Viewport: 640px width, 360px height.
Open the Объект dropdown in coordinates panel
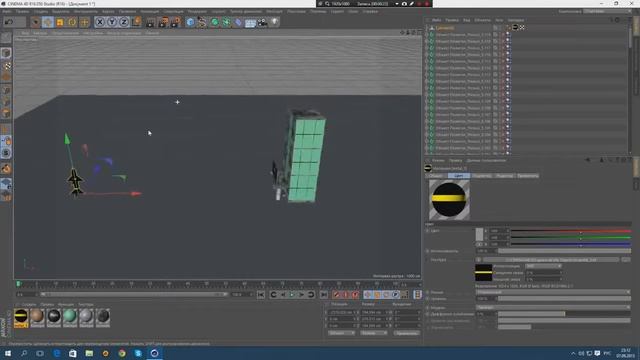[x=341, y=333]
